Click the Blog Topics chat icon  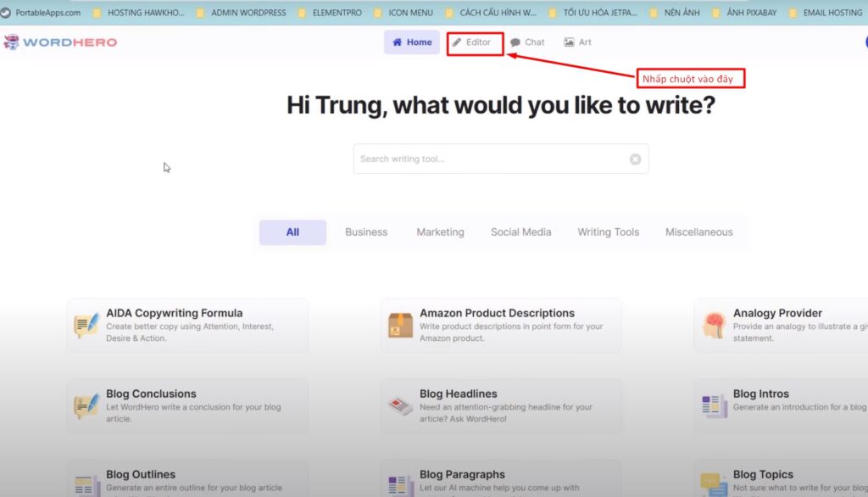[714, 485]
